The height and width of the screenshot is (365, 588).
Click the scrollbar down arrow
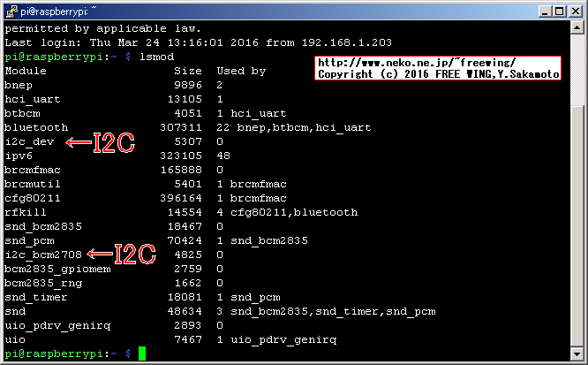[577, 354]
